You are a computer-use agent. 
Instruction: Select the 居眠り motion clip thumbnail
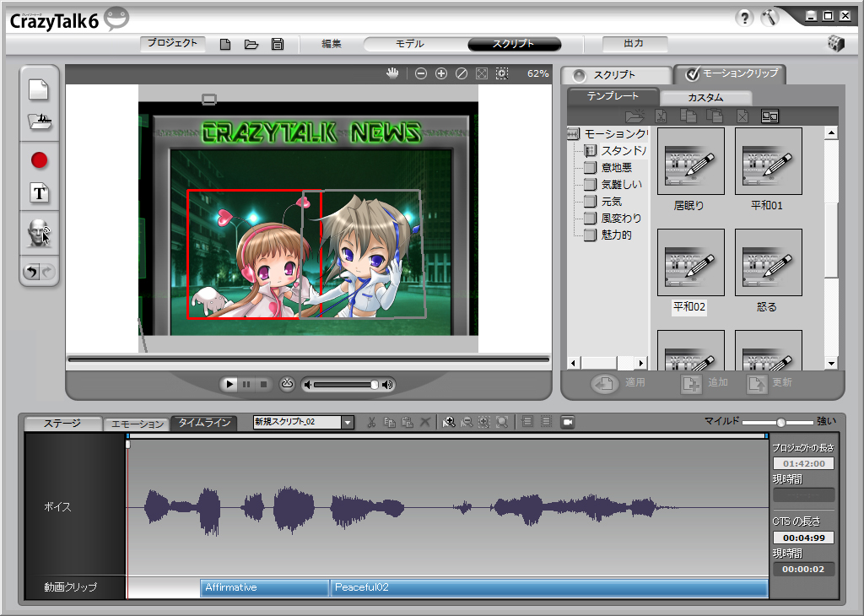(x=690, y=161)
